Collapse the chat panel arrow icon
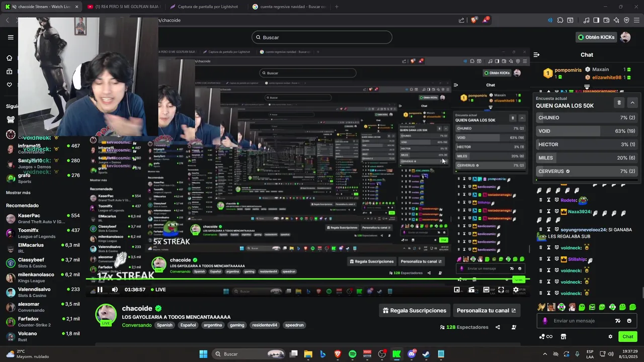This screenshot has width=644, height=362. [537, 55]
